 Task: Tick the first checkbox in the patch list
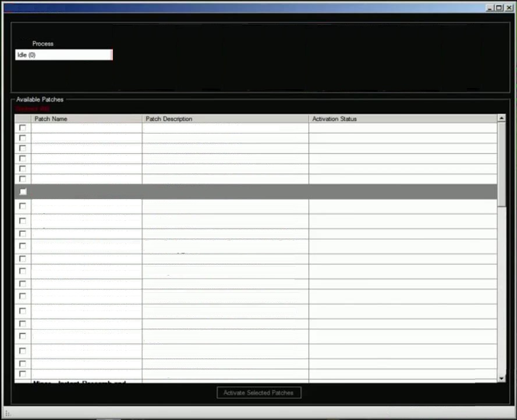coord(23,128)
